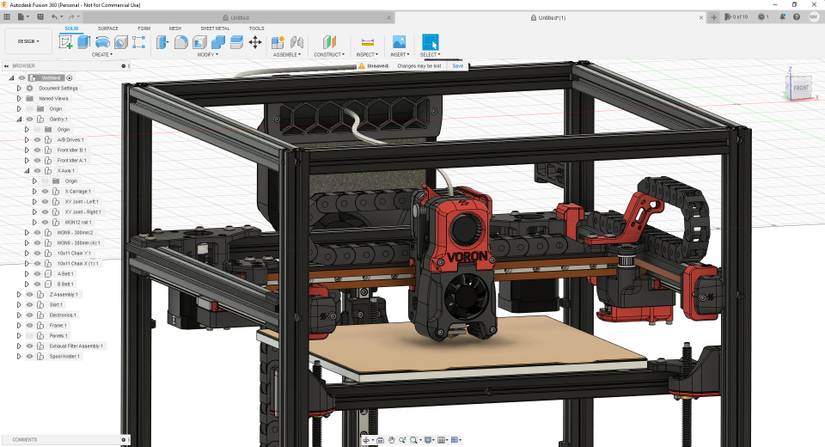The height and width of the screenshot is (447, 825).
Task: Open the INSPECT dropdown menu
Action: (x=367, y=55)
